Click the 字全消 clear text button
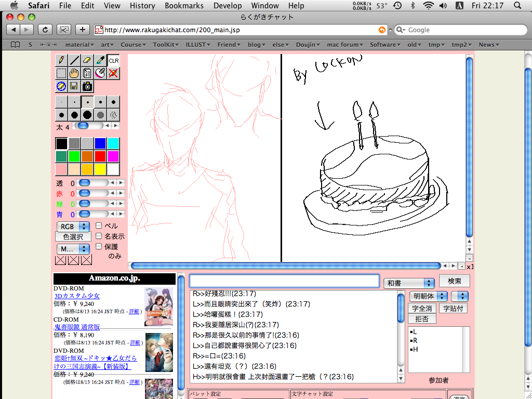 tap(422, 309)
